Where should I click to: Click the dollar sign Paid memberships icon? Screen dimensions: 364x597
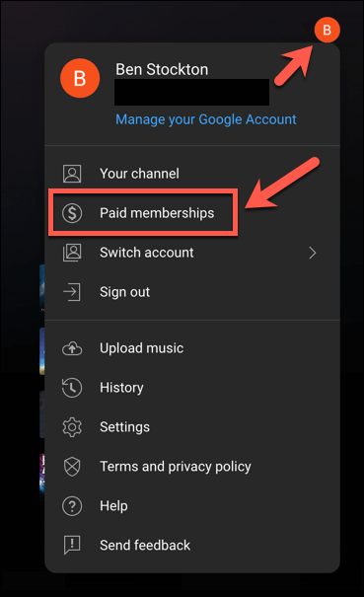pos(72,213)
